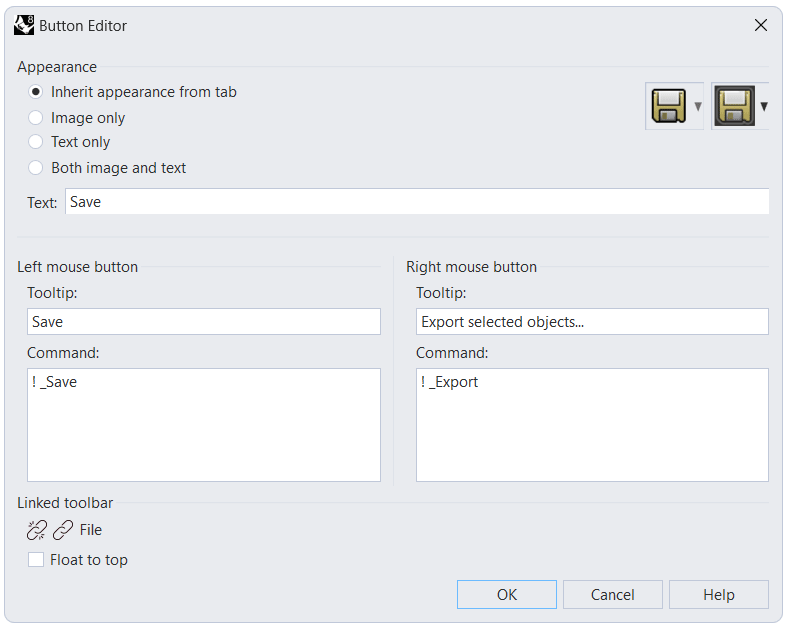Open the light image dropdown arrow
788x627 pixels.
(698, 106)
